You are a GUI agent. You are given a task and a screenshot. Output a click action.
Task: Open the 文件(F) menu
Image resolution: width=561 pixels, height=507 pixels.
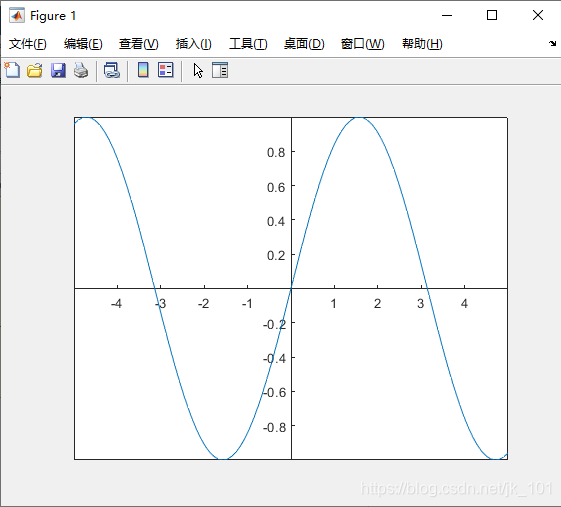[x=28, y=44]
